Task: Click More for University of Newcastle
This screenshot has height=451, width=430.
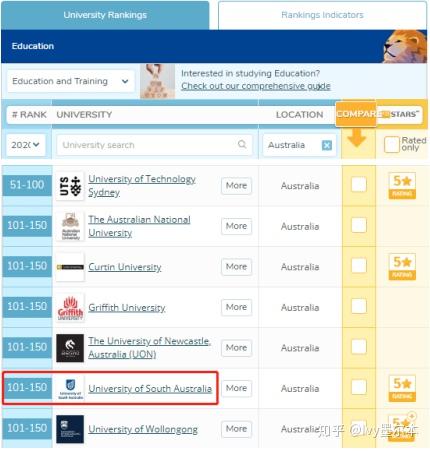Action: 236,348
